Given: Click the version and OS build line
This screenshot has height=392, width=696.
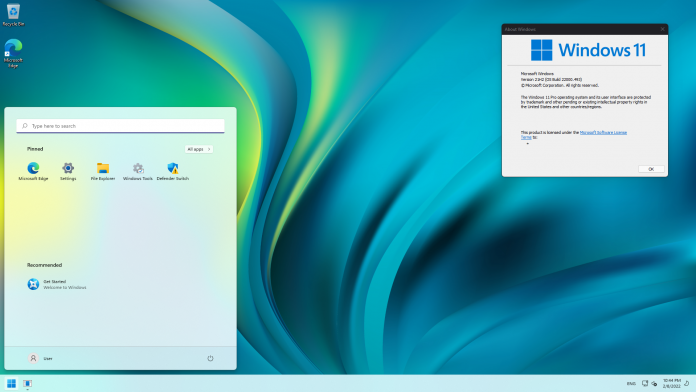Looking at the screenshot, I should click(551, 79).
